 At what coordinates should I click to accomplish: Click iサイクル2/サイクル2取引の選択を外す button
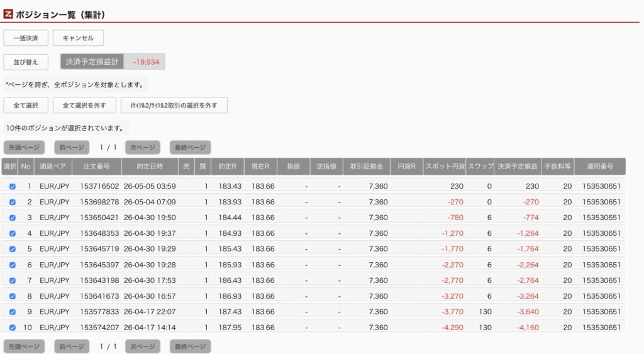click(x=174, y=105)
